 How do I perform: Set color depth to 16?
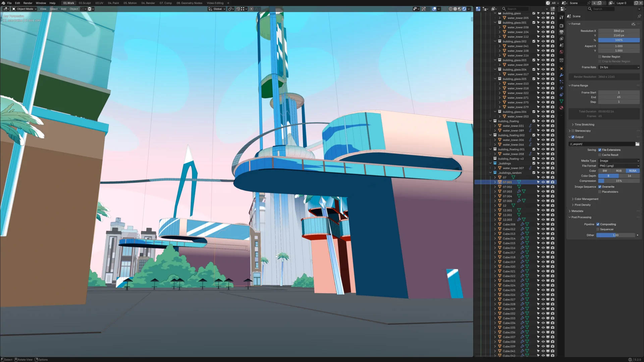coord(629,176)
